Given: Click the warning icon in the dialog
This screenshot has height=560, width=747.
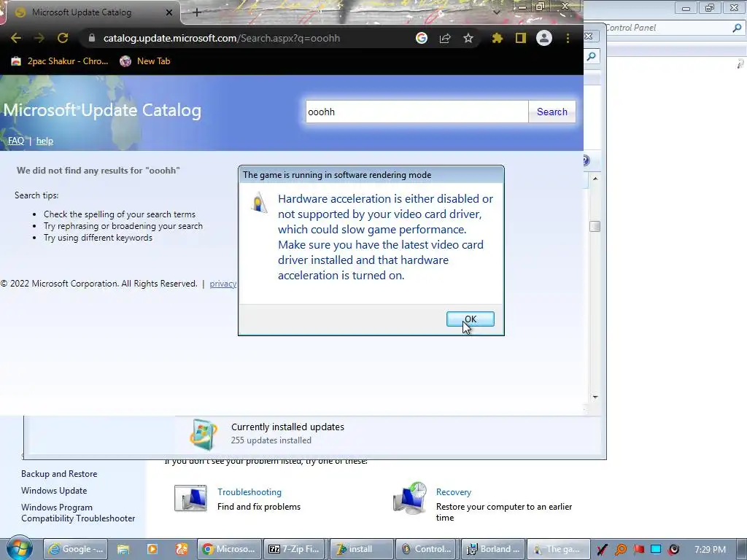Looking at the screenshot, I should (259, 202).
